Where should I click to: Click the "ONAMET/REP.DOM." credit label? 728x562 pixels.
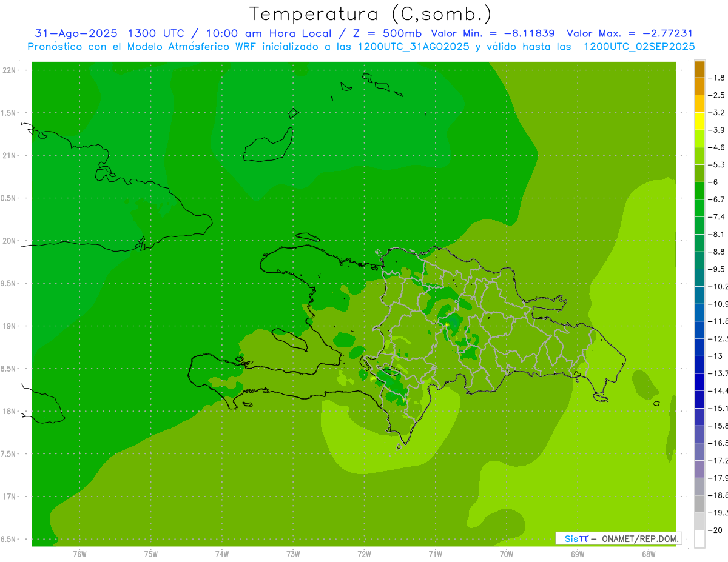coord(640,538)
